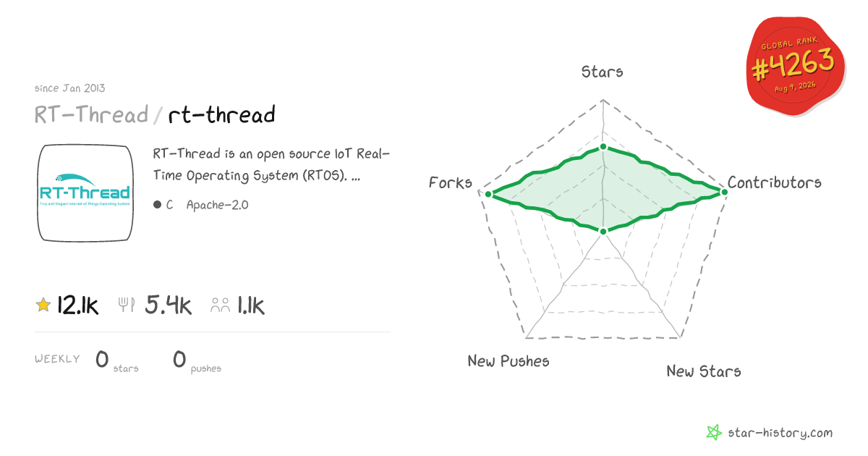Click the contributors people icon beside 1.1k
The image size is (868, 456).
(x=220, y=305)
